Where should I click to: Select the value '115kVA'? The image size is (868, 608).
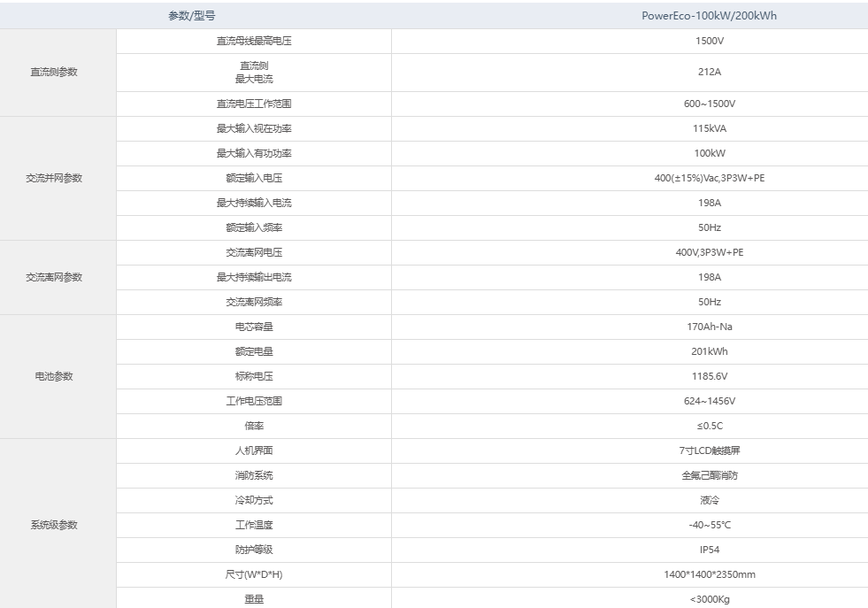(x=710, y=129)
